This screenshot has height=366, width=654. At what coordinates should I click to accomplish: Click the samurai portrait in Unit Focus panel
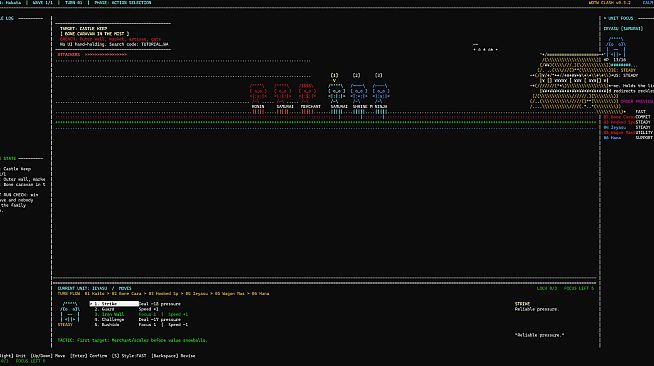coord(616,48)
